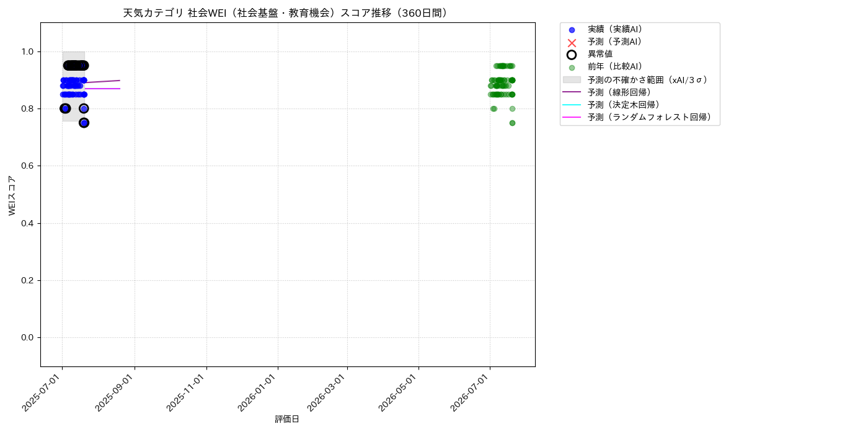Click the black circle 異常値 legend marker
This screenshot has height=434, width=868.
(572, 55)
